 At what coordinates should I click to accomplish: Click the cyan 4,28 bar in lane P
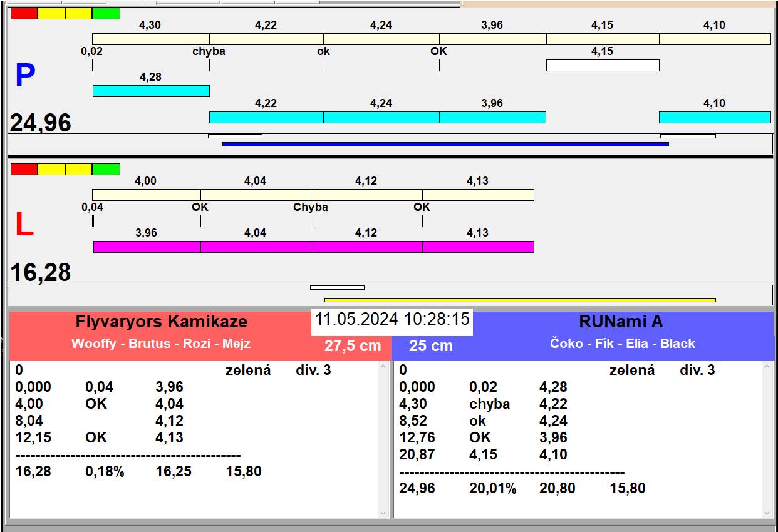click(x=151, y=91)
